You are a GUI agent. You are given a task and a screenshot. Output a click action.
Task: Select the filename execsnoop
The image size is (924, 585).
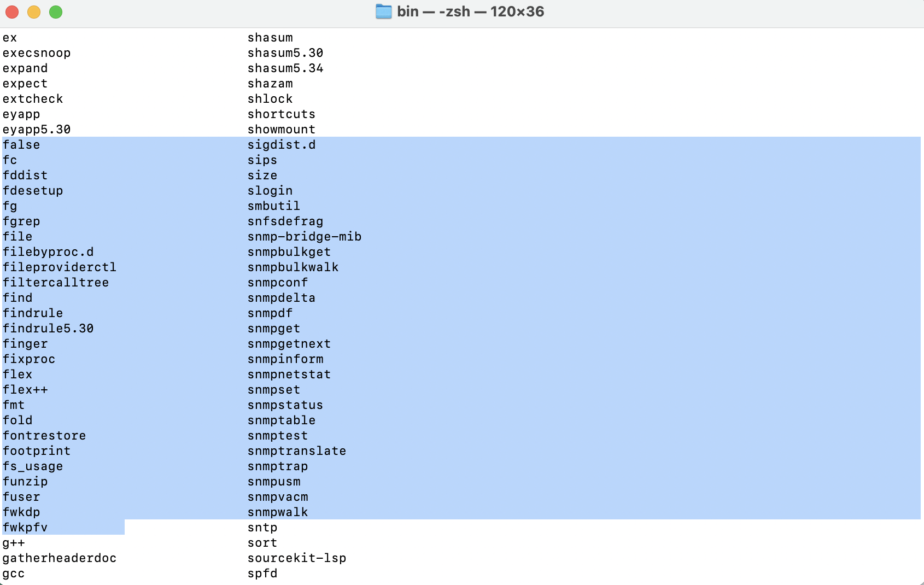[x=37, y=52]
